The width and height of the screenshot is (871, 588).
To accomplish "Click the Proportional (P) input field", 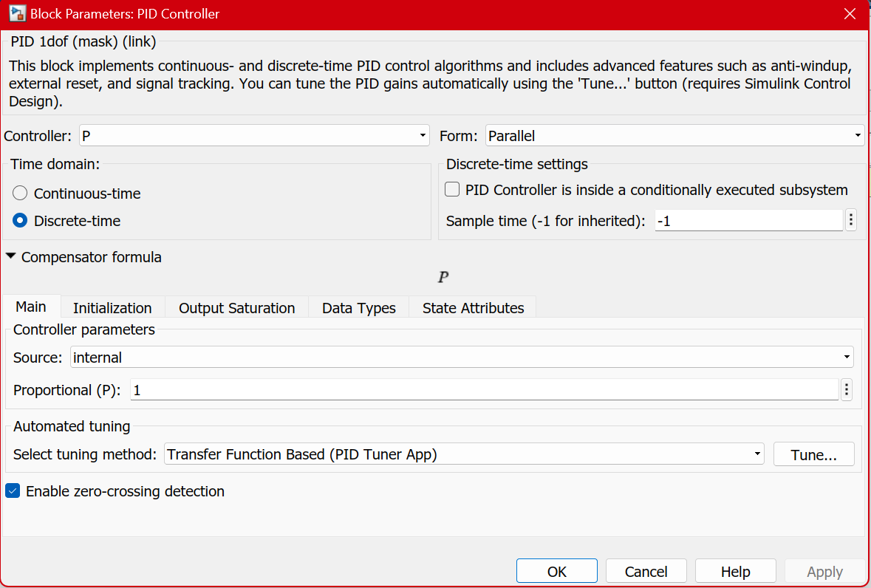I will point(485,390).
